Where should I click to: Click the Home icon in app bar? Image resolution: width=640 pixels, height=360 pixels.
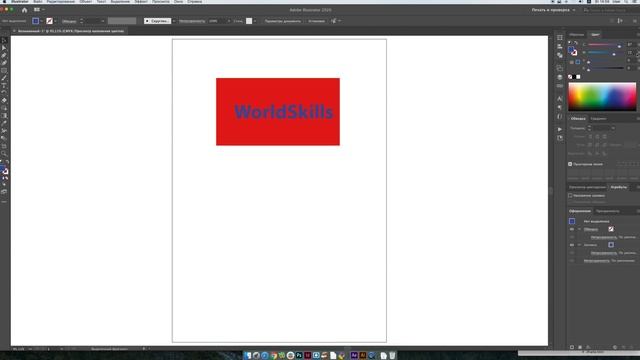24,10
